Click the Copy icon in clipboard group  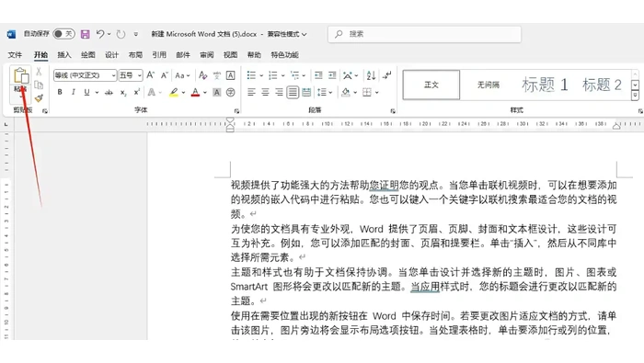(x=39, y=85)
